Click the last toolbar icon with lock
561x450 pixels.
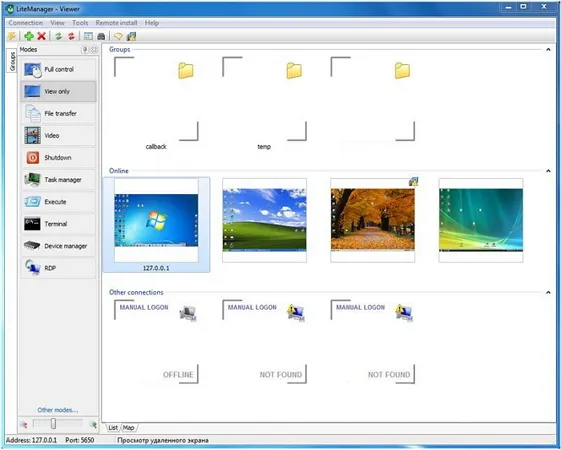[131, 36]
